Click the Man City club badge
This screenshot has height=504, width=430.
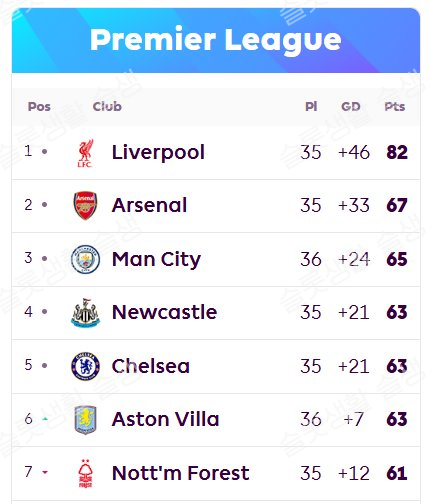[85, 259]
